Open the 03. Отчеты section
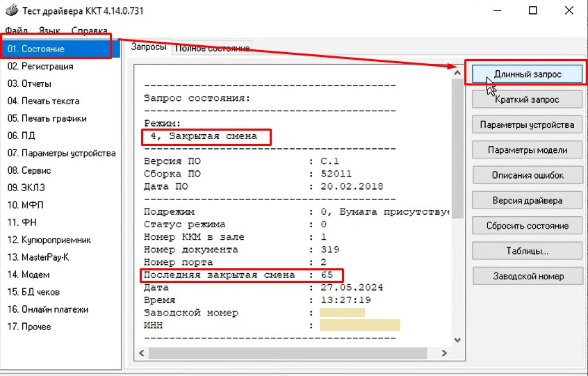The width and height of the screenshot is (588, 376). pos(60,83)
